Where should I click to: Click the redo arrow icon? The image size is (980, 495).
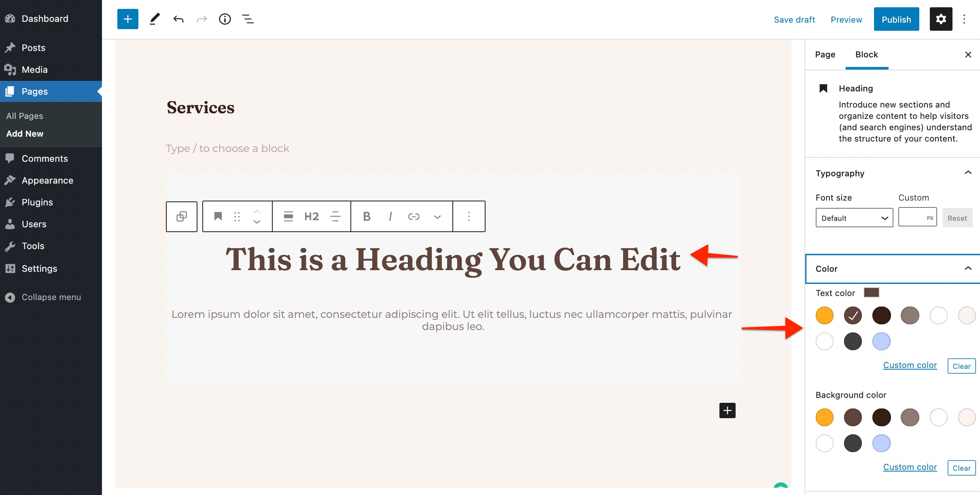click(x=201, y=18)
